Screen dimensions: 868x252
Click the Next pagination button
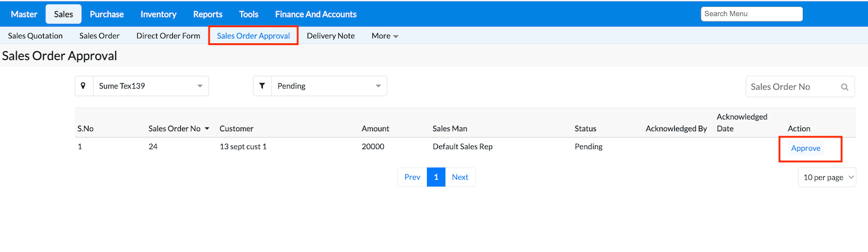(460, 177)
